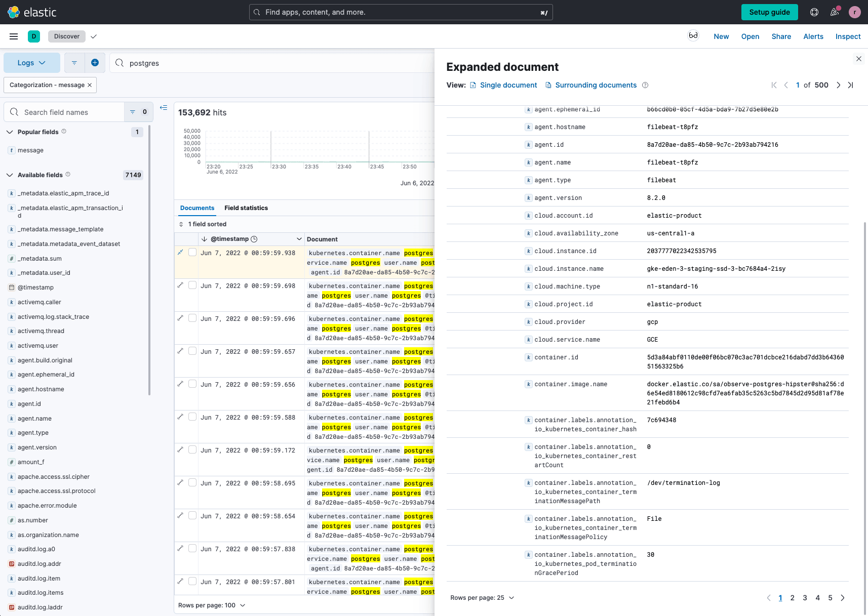The width and height of the screenshot is (868, 616).
Task: Switch to the Field statistics tab
Action: coord(246,208)
